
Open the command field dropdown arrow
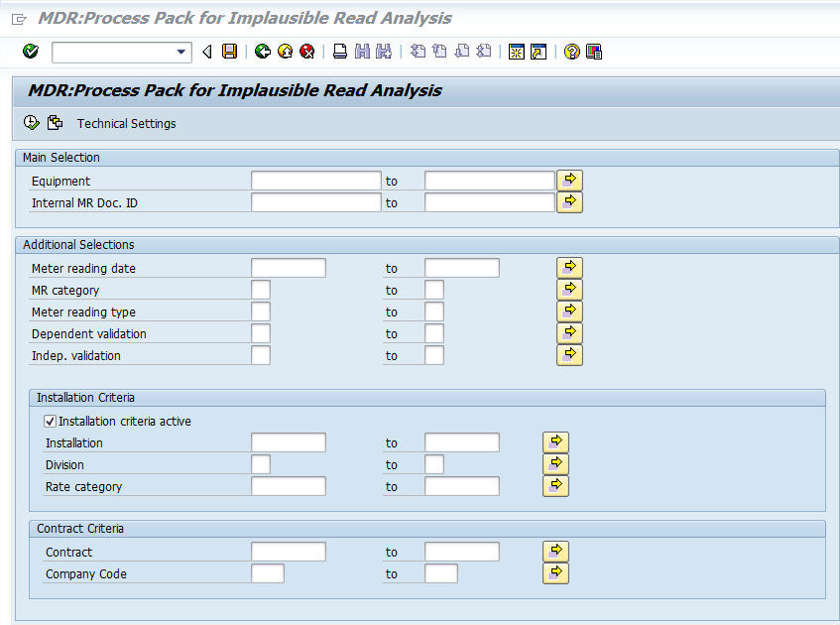click(181, 52)
